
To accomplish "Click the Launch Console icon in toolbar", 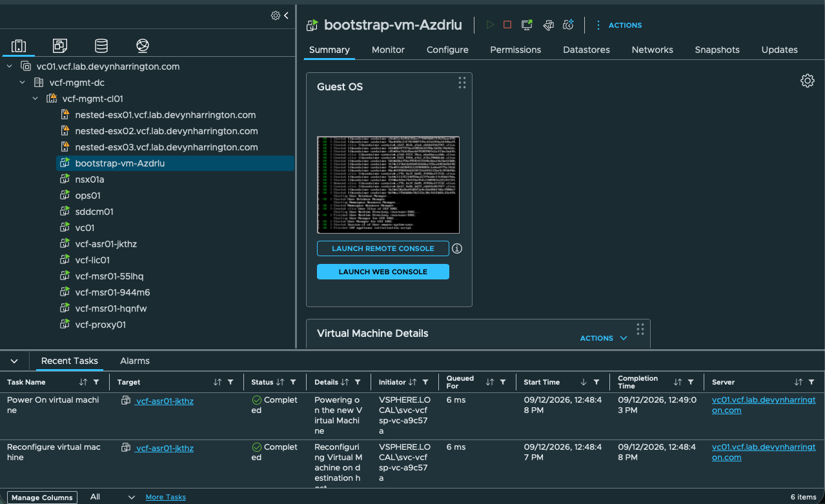I will tap(527, 25).
